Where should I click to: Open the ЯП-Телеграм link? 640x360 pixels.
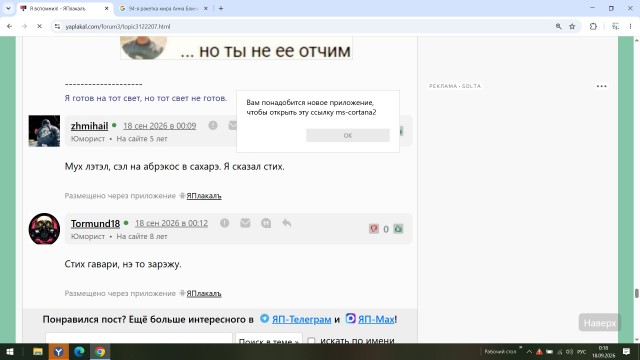point(301,319)
